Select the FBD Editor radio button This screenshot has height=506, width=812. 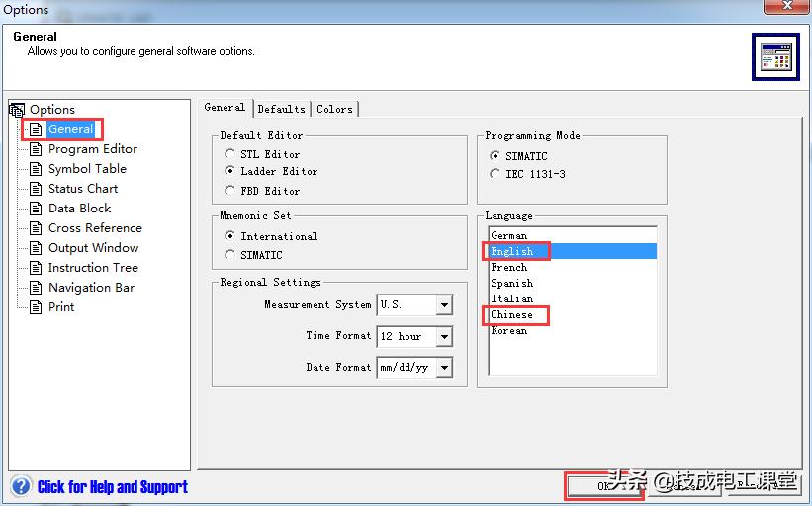229,190
